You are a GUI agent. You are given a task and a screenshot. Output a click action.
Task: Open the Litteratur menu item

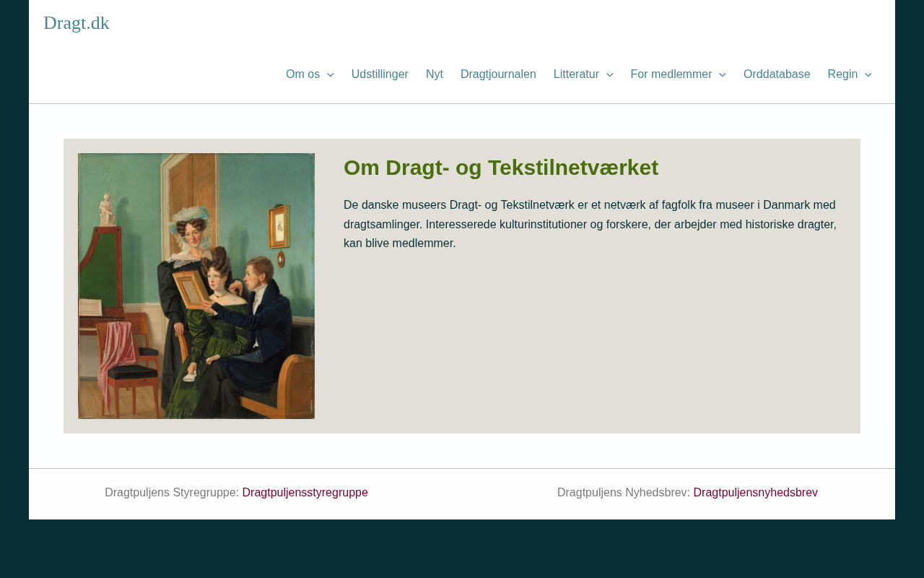pos(576,74)
